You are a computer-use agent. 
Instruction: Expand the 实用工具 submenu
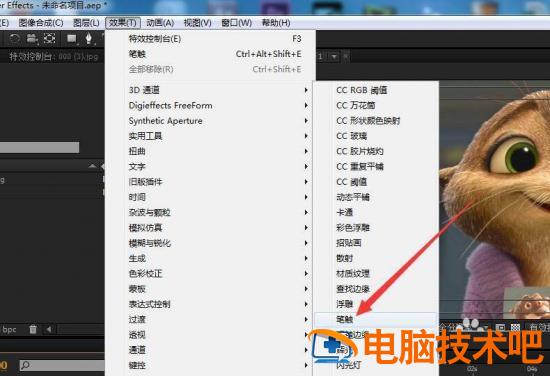pyautogui.click(x=210, y=136)
